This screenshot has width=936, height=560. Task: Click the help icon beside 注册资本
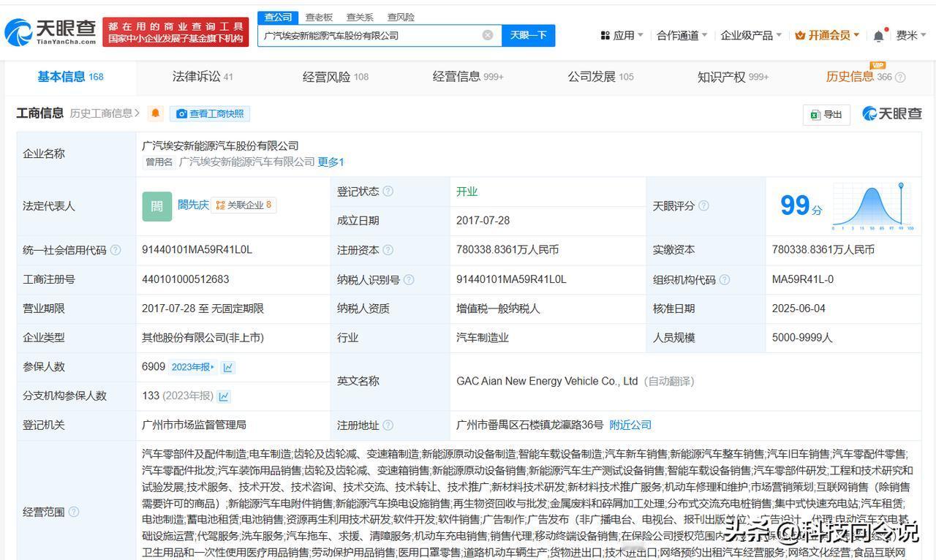tap(388, 250)
